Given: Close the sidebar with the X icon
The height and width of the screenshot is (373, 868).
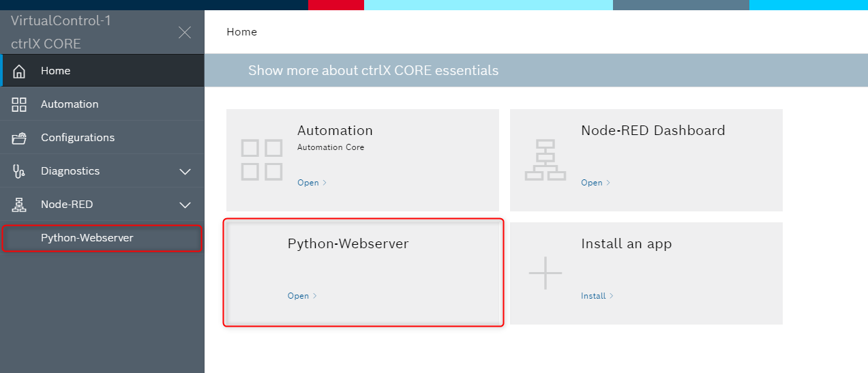Looking at the screenshot, I should pyautogui.click(x=184, y=32).
